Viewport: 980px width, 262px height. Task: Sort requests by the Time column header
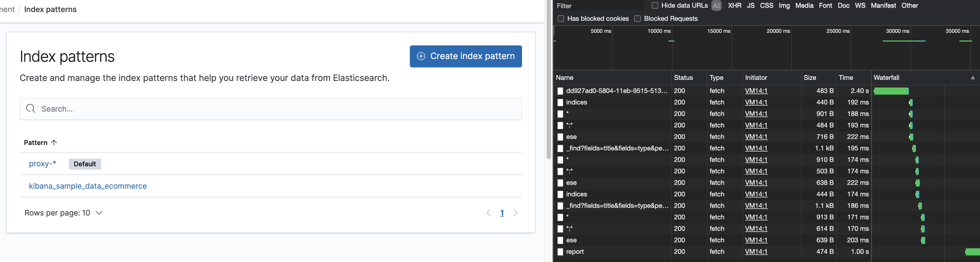[x=846, y=78]
